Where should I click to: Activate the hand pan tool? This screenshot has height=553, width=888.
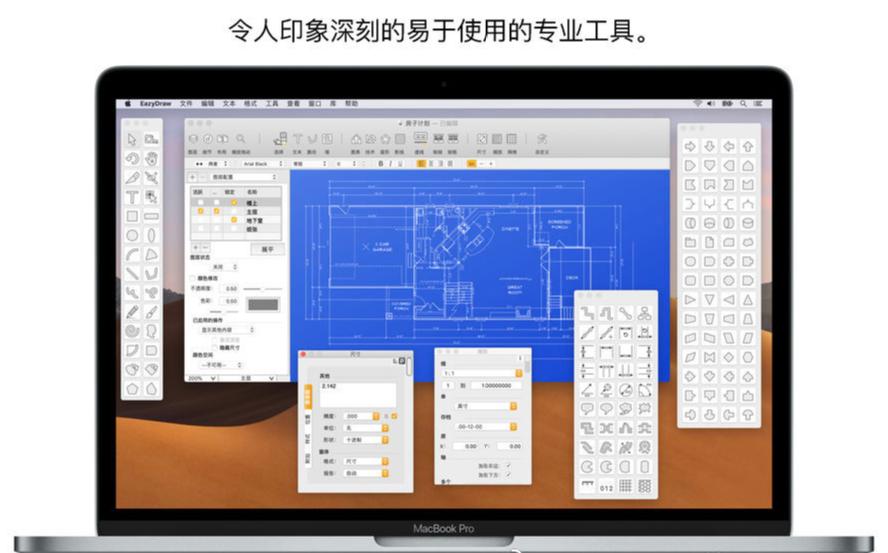(151, 159)
